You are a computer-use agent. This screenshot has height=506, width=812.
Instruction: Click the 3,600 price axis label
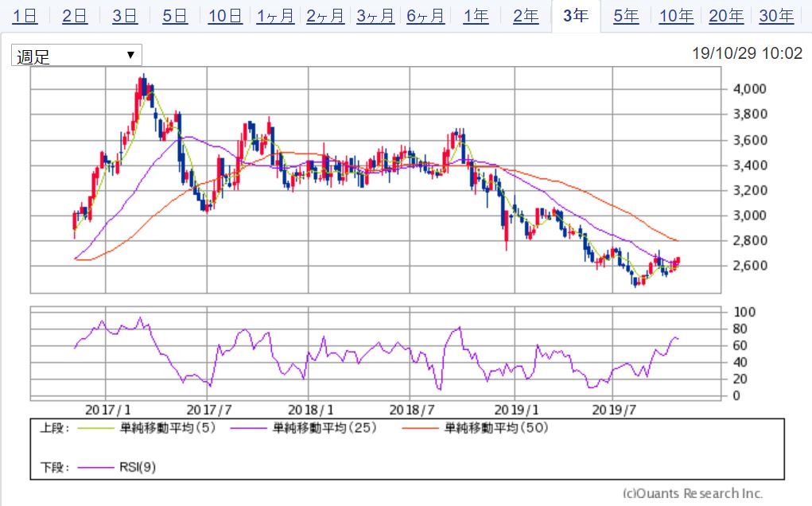click(x=749, y=140)
